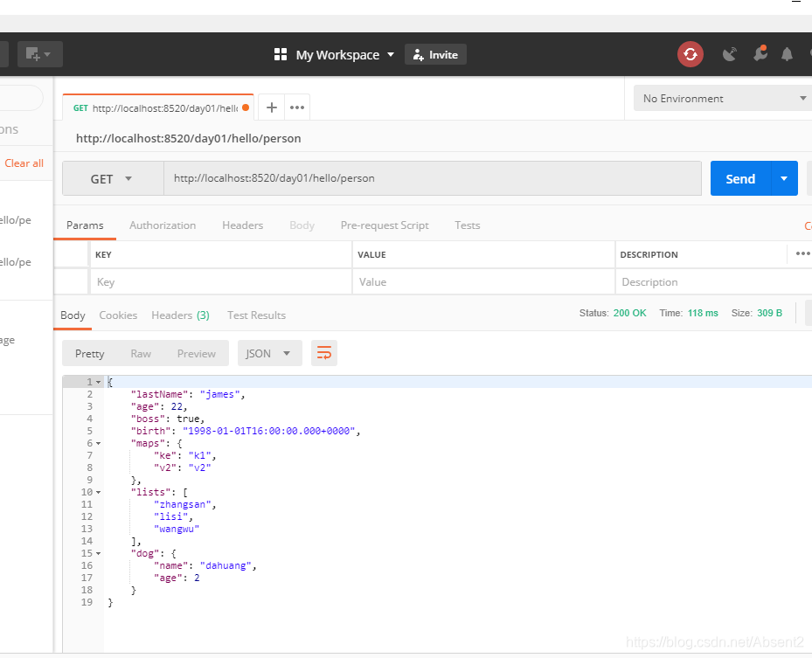The image size is (812, 658).
Task: Click the "118 ms" time value
Action: click(x=703, y=313)
